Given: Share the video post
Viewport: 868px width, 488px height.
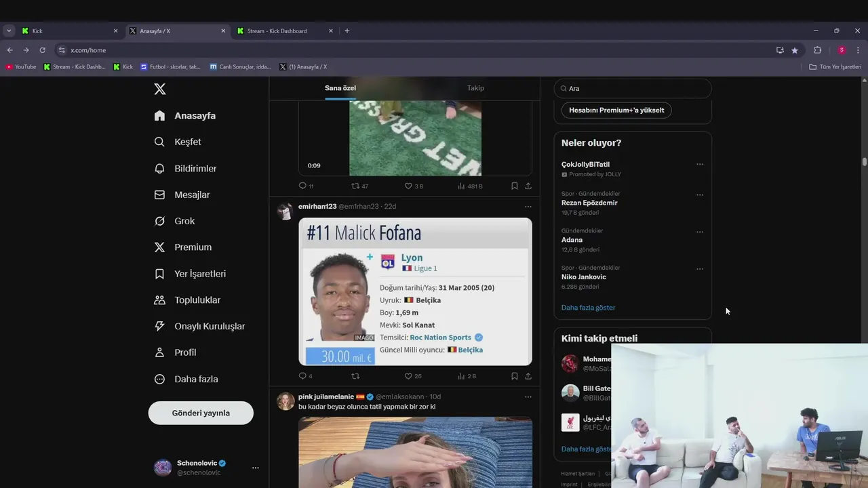Looking at the screenshot, I should point(528,186).
